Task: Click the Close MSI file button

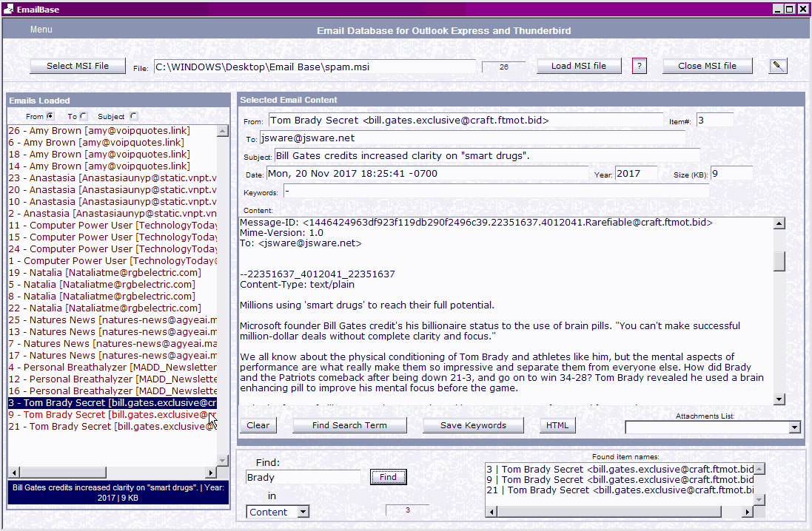Action: tap(707, 66)
